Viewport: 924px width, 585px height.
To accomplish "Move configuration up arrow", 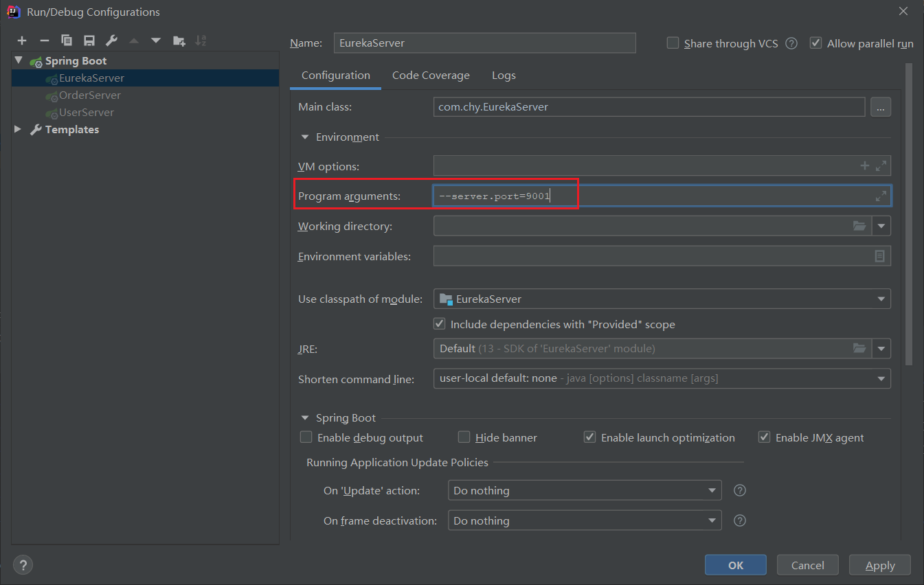I will (x=134, y=41).
